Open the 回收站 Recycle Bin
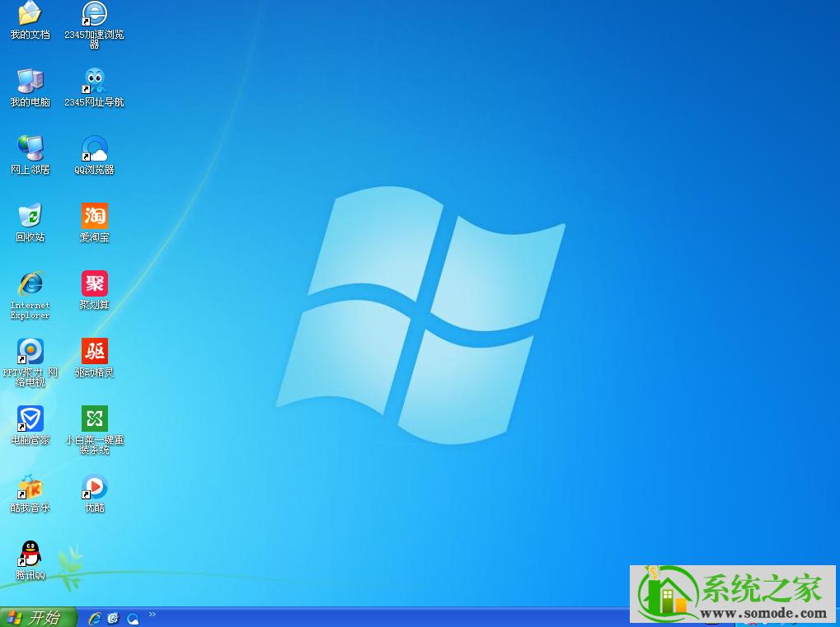This screenshot has height=627, width=840. (x=30, y=217)
